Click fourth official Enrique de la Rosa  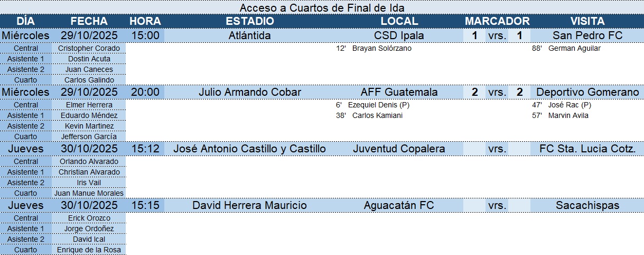pyautogui.click(x=89, y=250)
